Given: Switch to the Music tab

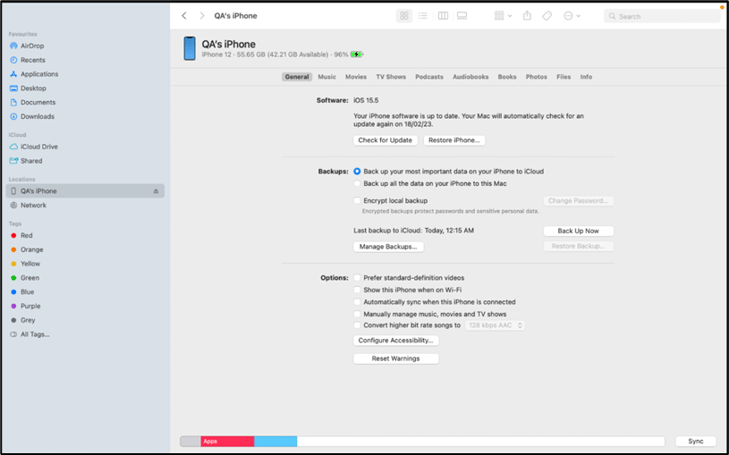Looking at the screenshot, I should pyautogui.click(x=327, y=77).
